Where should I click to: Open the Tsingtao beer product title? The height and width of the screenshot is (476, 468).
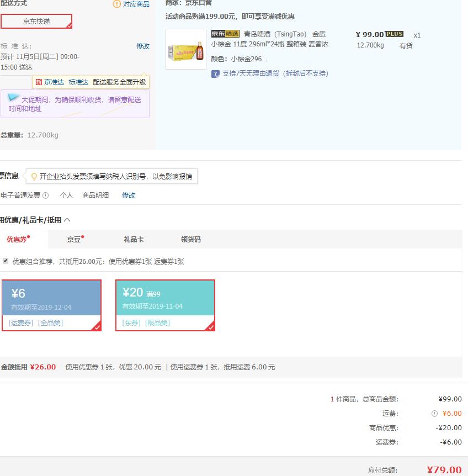click(270, 39)
